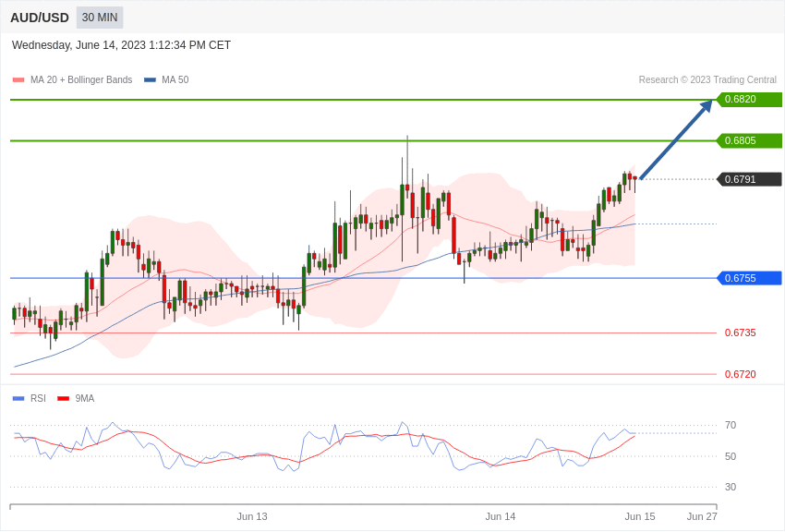
Task: Click the 9MA legend red swatch
Action: (64, 399)
